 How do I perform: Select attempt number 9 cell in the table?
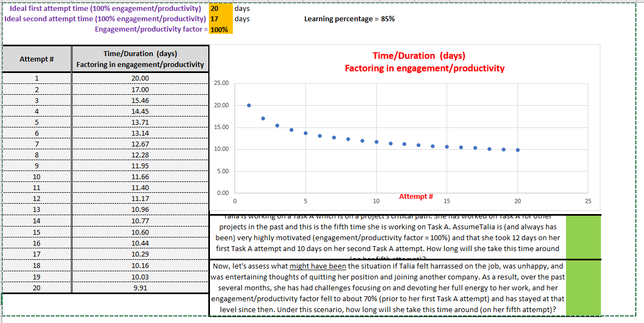coord(37,166)
